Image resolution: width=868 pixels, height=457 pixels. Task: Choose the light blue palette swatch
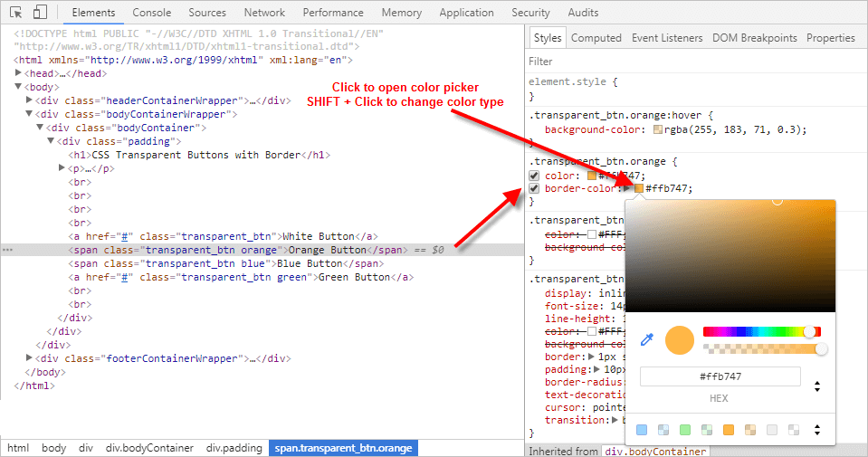(x=642, y=430)
